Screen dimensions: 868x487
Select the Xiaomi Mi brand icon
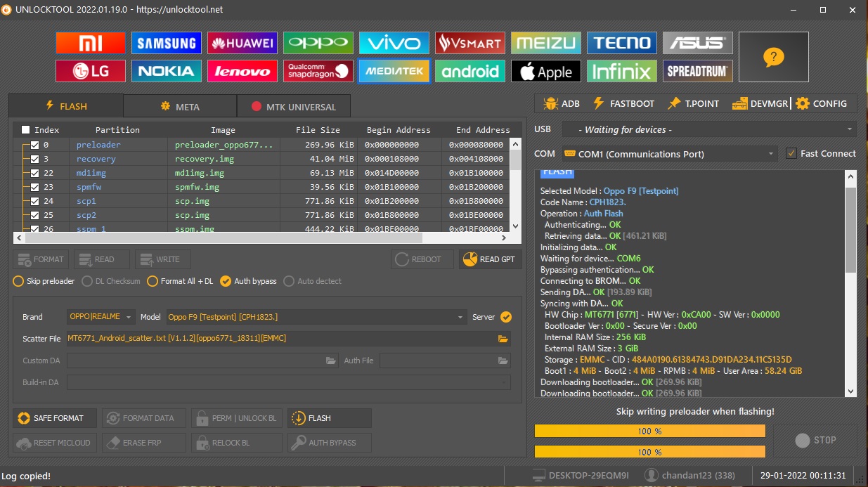[91, 43]
